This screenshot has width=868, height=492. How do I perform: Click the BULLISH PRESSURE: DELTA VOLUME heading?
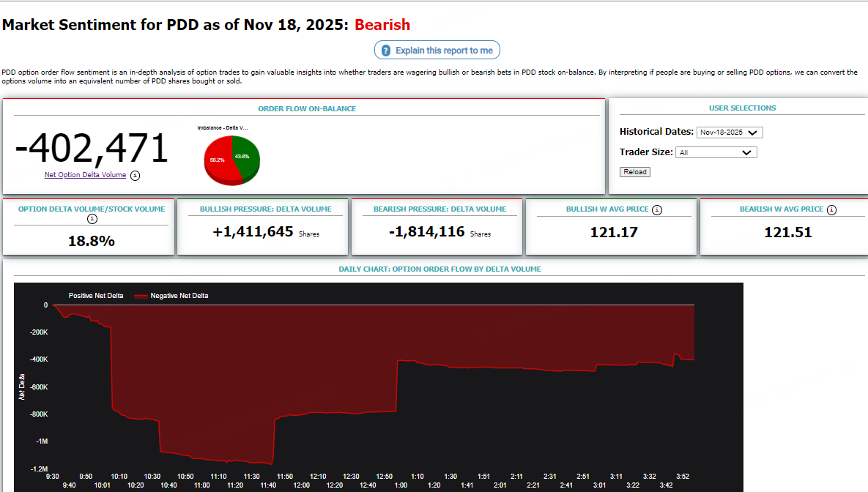coord(266,209)
